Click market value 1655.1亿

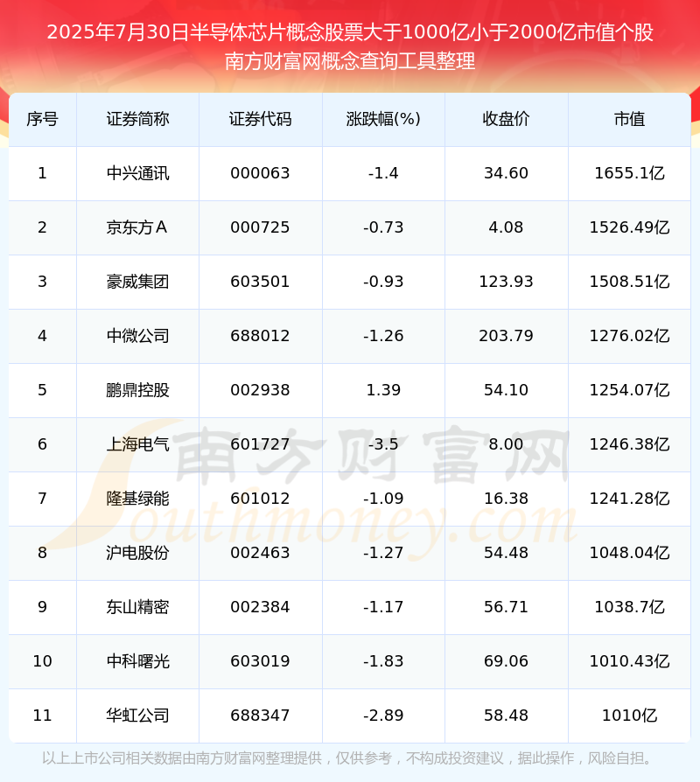[630, 173]
